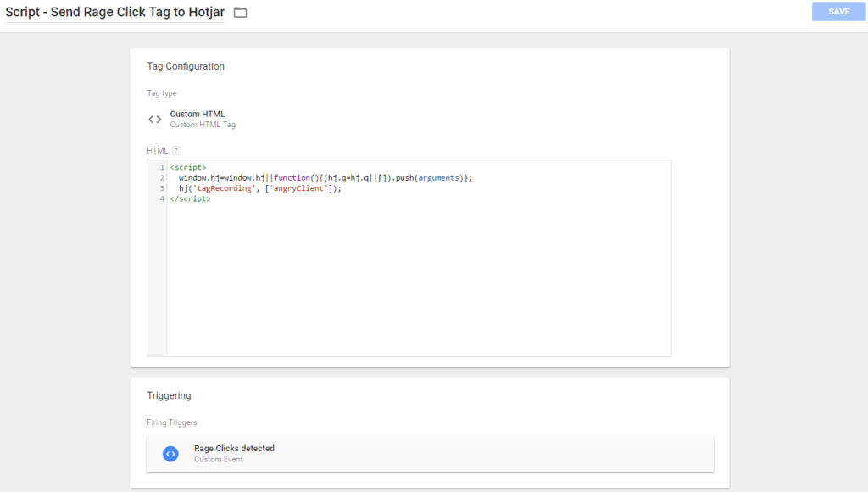Click the Triggering section heading
The height and width of the screenshot is (492, 868).
(x=169, y=395)
